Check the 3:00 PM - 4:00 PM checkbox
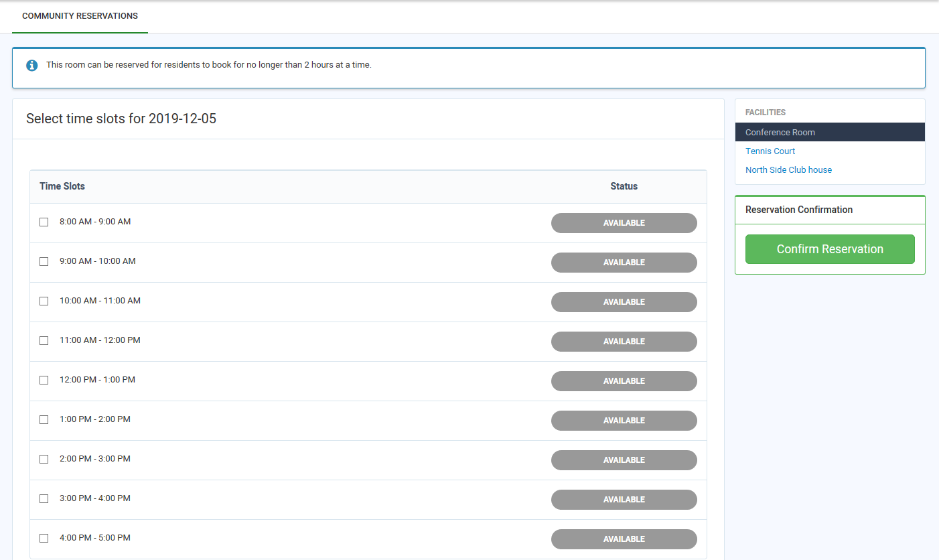Image resolution: width=939 pixels, height=560 pixels. pos(44,498)
